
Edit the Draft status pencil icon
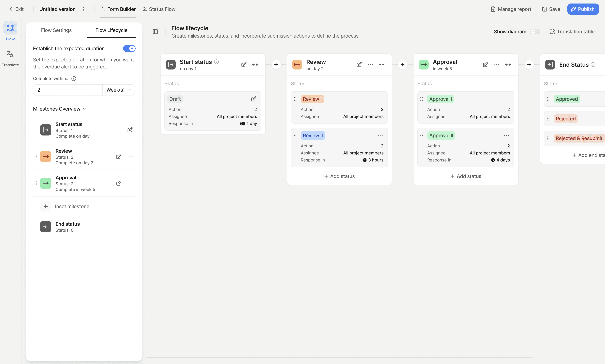pos(253,99)
